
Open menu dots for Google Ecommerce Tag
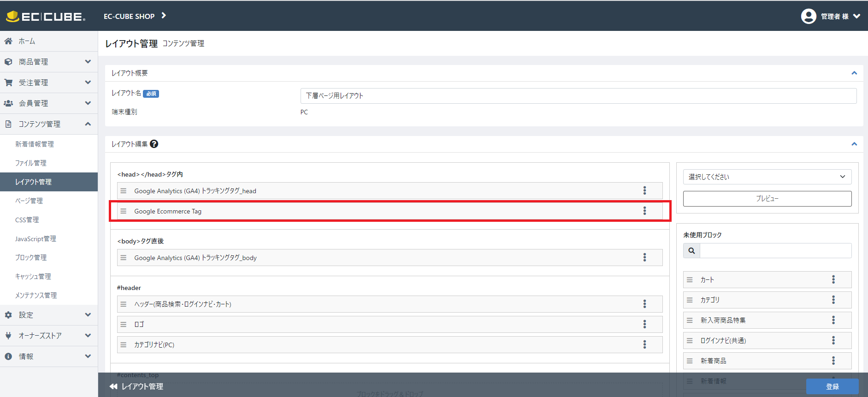pyautogui.click(x=644, y=211)
